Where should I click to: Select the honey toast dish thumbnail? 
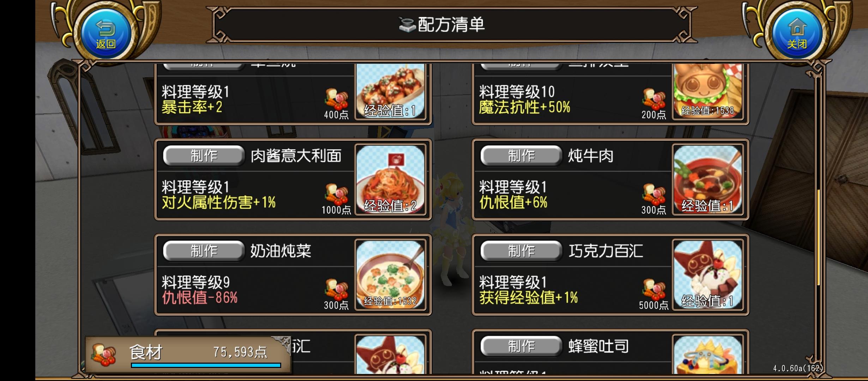[708, 355]
